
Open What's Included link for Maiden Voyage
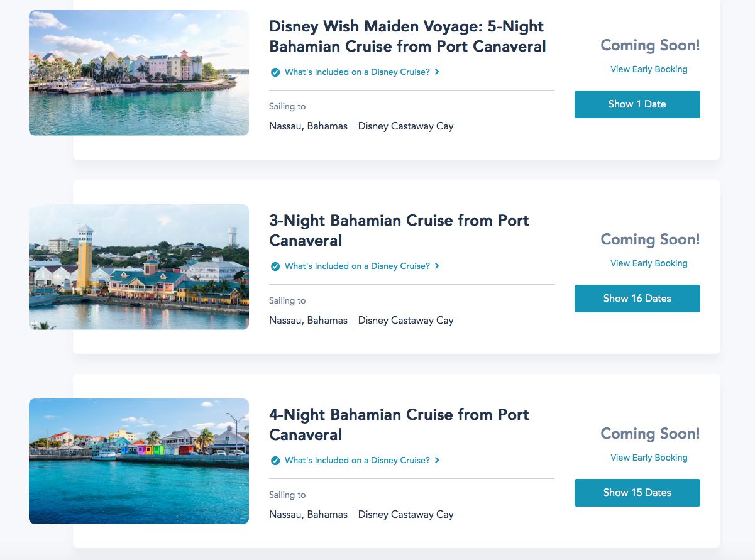357,72
